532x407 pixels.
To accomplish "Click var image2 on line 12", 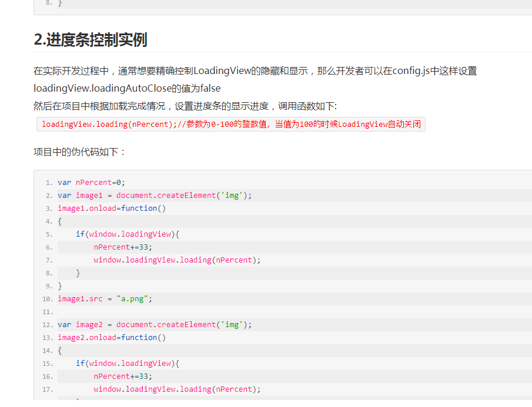I will [x=80, y=325].
